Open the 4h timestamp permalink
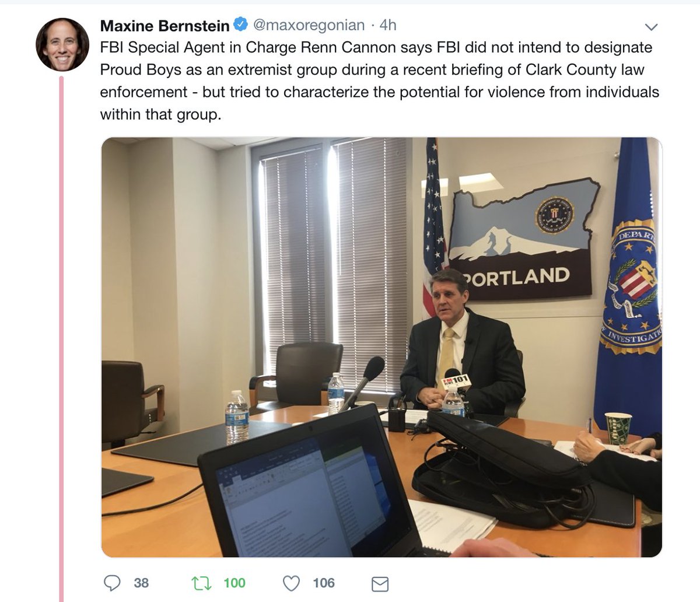This screenshot has height=602, width=700. (x=388, y=25)
